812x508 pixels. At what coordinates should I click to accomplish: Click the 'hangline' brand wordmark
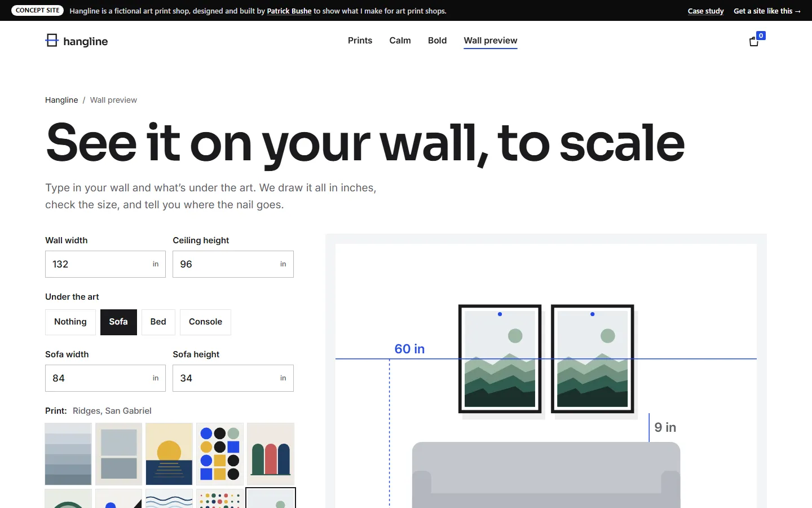pyautogui.click(x=86, y=41)
